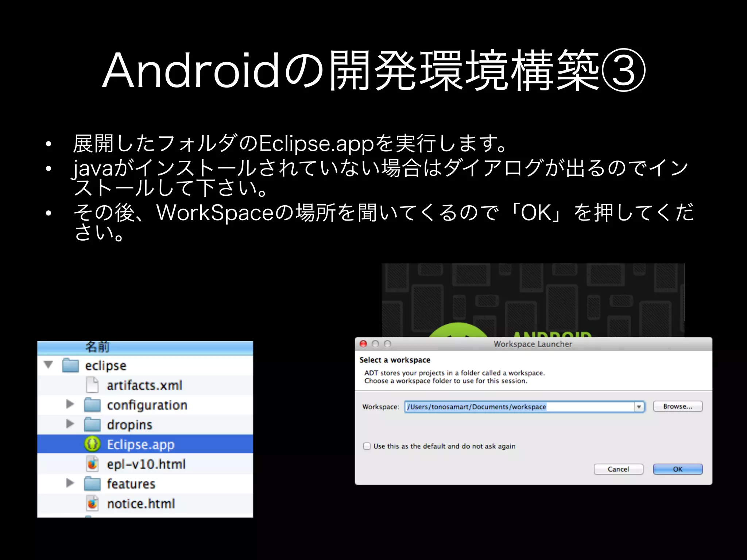Expand the features folder triangle
Image resolution: width=747 pixels, height=560 pixels.
point(70,483)
